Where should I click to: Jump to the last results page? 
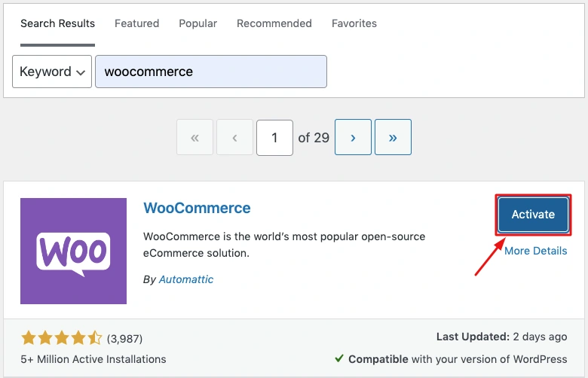(x=393, y=138)
